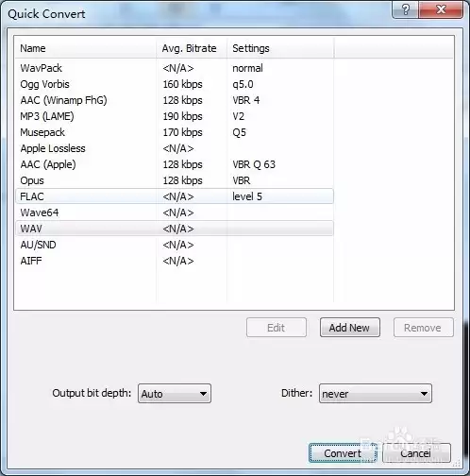Click the Settings column header

tap(280, 48)
